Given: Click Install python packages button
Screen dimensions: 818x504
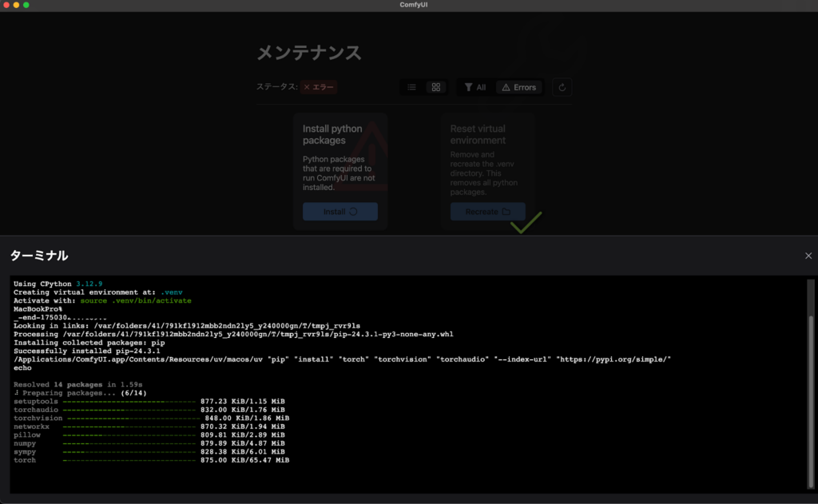Looking at the screenshot, I should pyautogui.click(x=340, y=212).
